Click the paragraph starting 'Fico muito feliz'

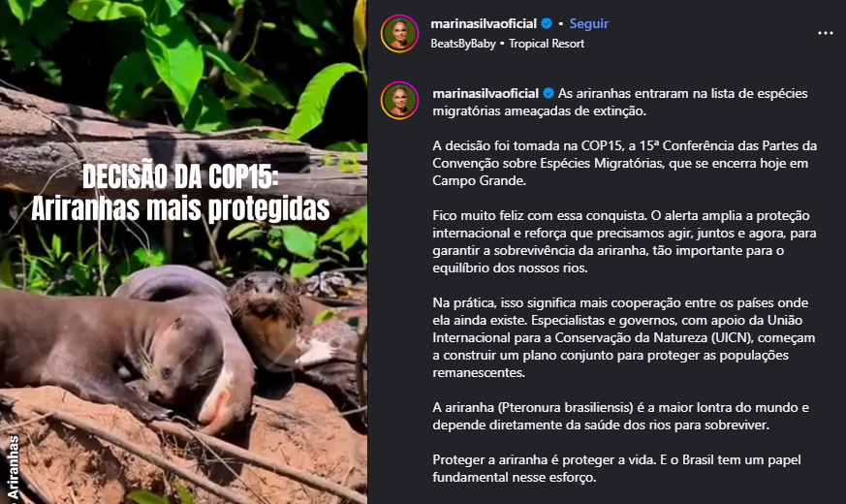pos(624,241)
